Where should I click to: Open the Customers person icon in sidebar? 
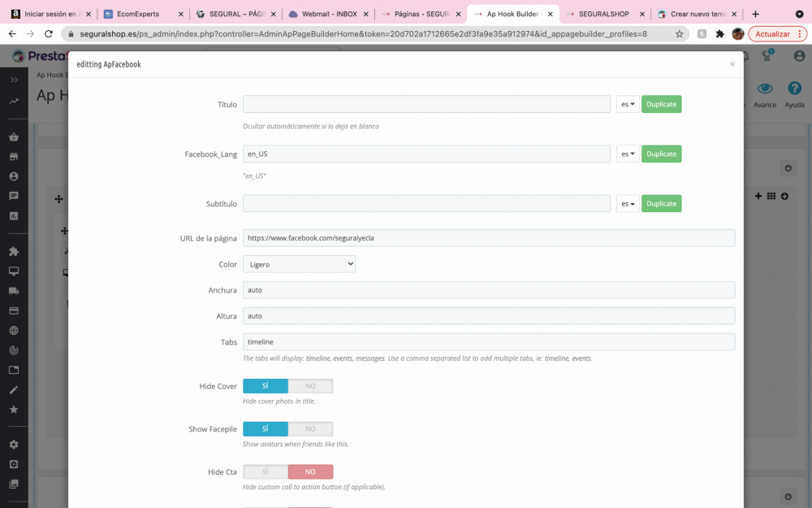point(14,176)
